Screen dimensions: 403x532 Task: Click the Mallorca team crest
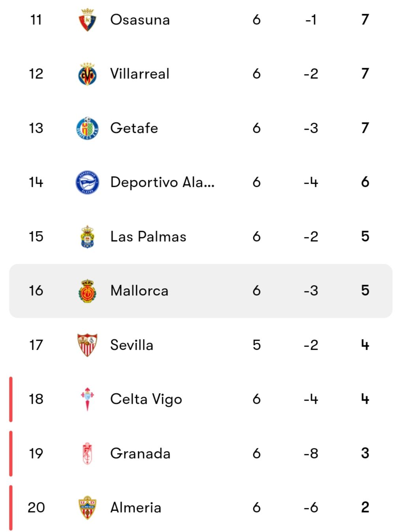(x=87, y=291)
